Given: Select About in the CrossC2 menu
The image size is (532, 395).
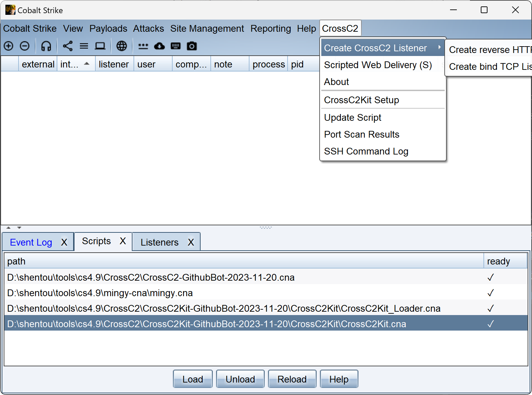Looking at the screenshot, I should click(x=383, y=82).
